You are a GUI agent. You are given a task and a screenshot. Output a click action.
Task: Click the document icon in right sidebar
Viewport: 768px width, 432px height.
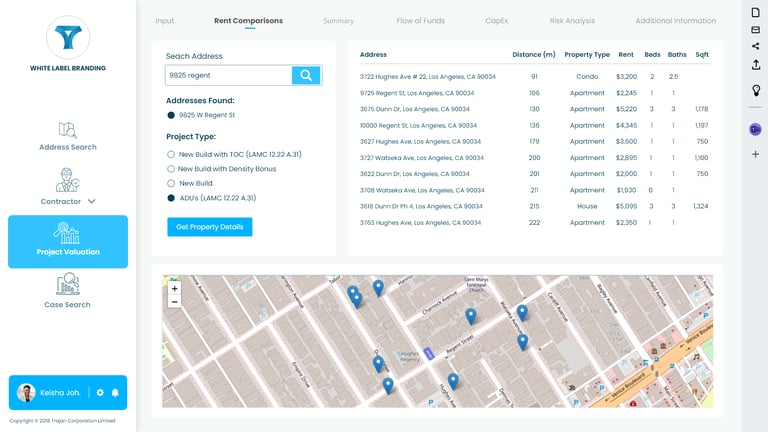[755, 12]
